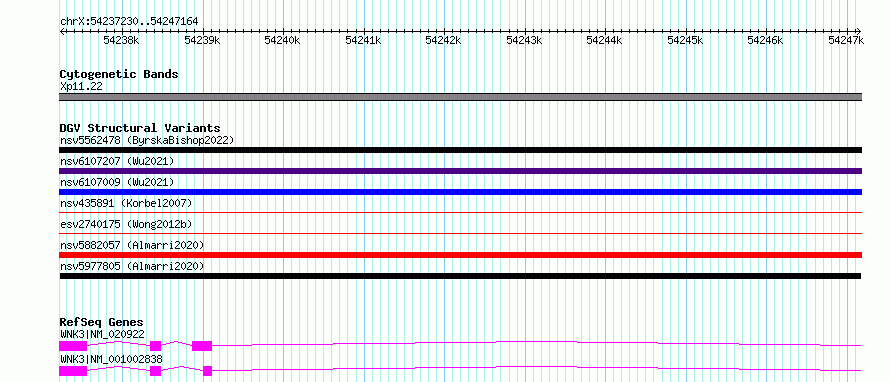The height and width of the screenshot is (382, 890).
Task: Click the 54239k ruler tick label
Action: (203, 40)
